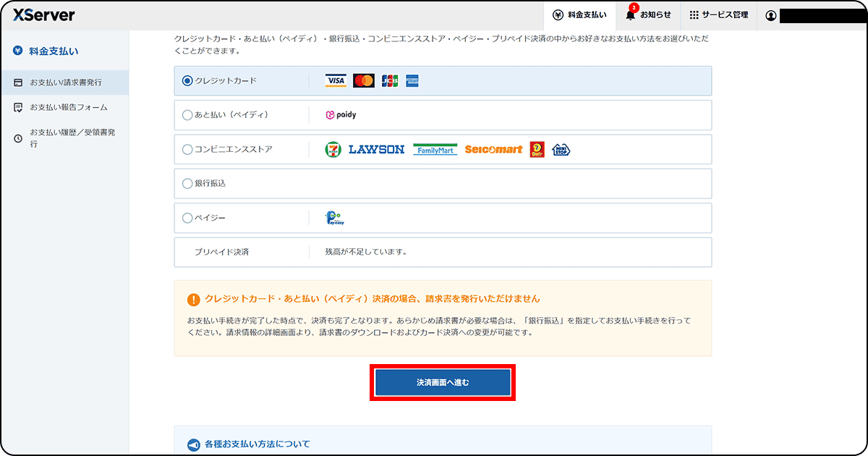Click the Mastercard logo
This screenshot has height=456, width=868.
364,81
